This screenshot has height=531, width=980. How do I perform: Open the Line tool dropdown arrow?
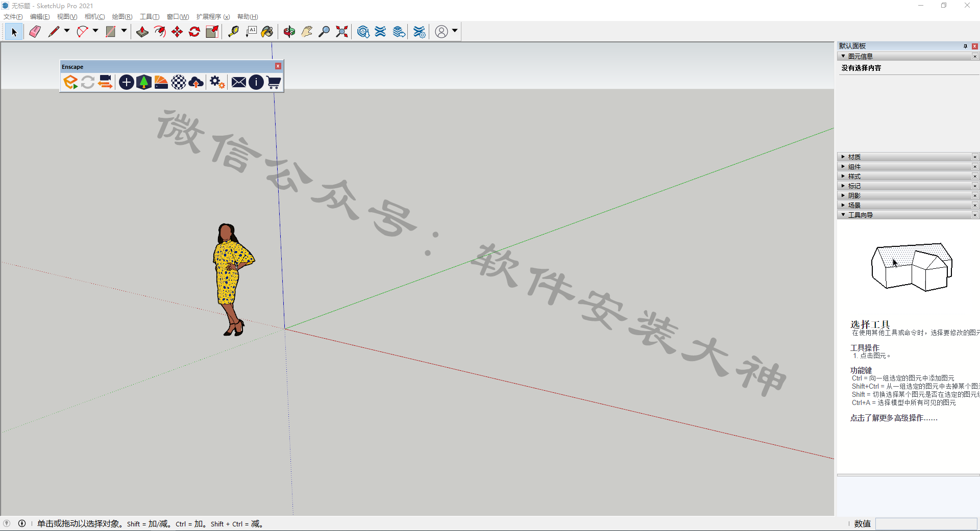click(x=66, y=31)
